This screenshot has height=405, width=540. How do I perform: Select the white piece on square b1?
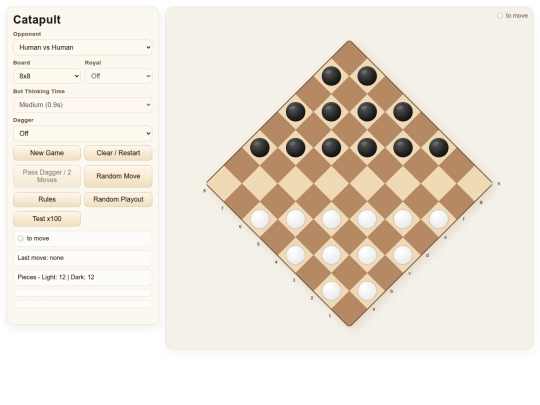click(367, 291)
